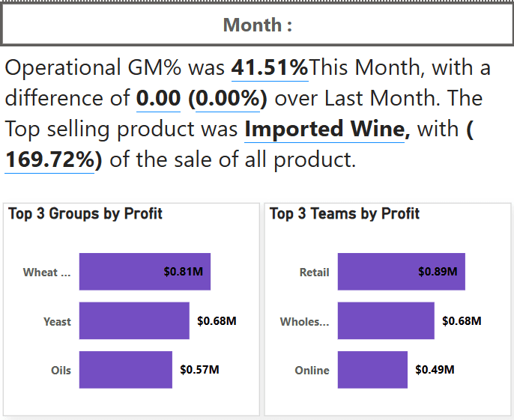
Task: Select the Oils bar in Groups chart
Action: pos(125,370)
